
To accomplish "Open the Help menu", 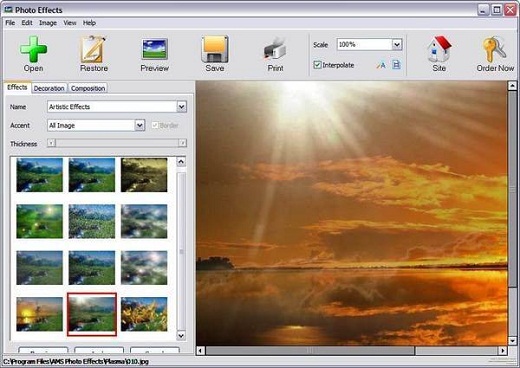I will 89,23.
